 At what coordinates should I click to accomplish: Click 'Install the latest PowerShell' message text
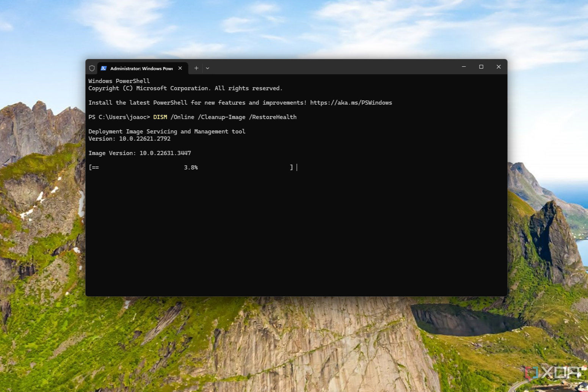198,103
